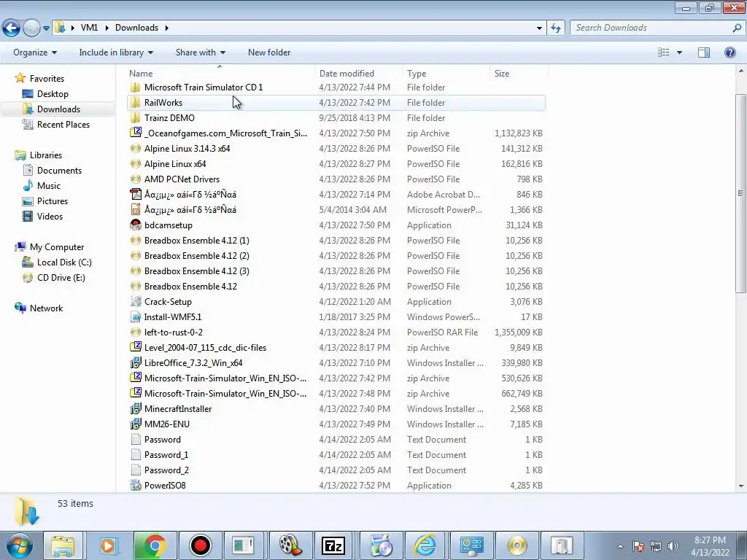Click the scroll down arrow of file list
The image size is (747, 560).
point(741,486)
